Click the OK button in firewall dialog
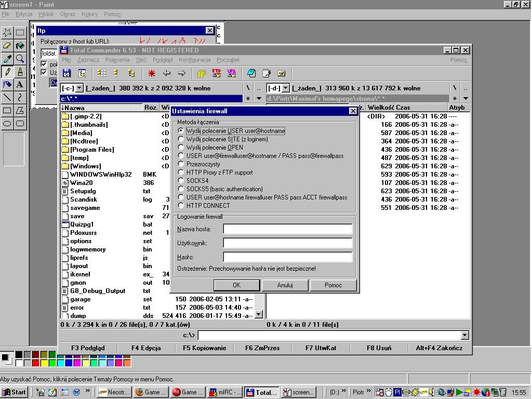532x399 pixels. (x=236, y=285)
